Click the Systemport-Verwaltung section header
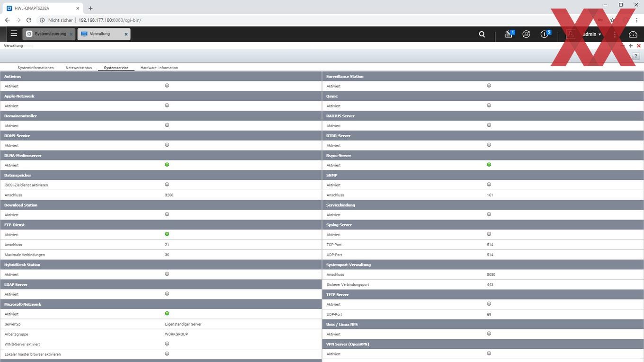The image size is (644, 362). click(483, 265)
